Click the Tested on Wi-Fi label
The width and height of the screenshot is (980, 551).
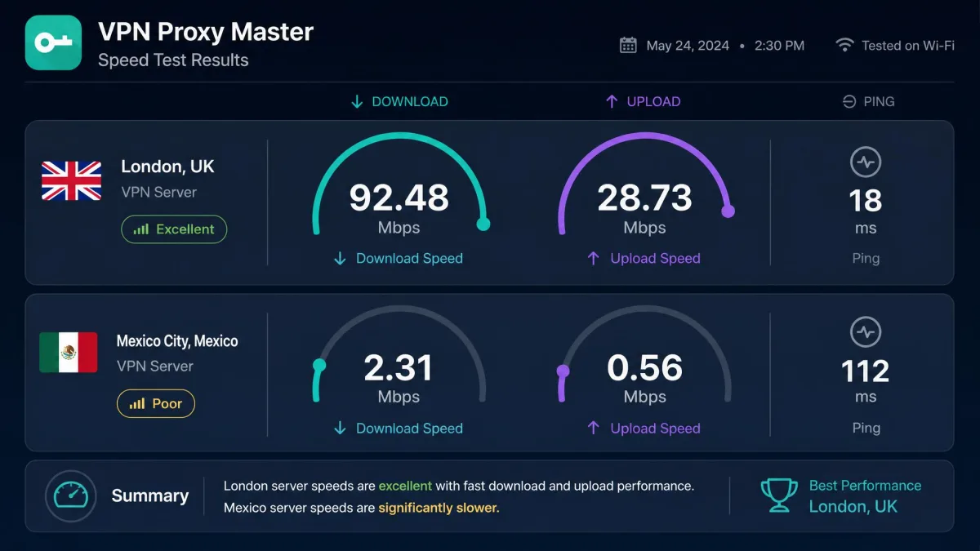tap(908, 46)
